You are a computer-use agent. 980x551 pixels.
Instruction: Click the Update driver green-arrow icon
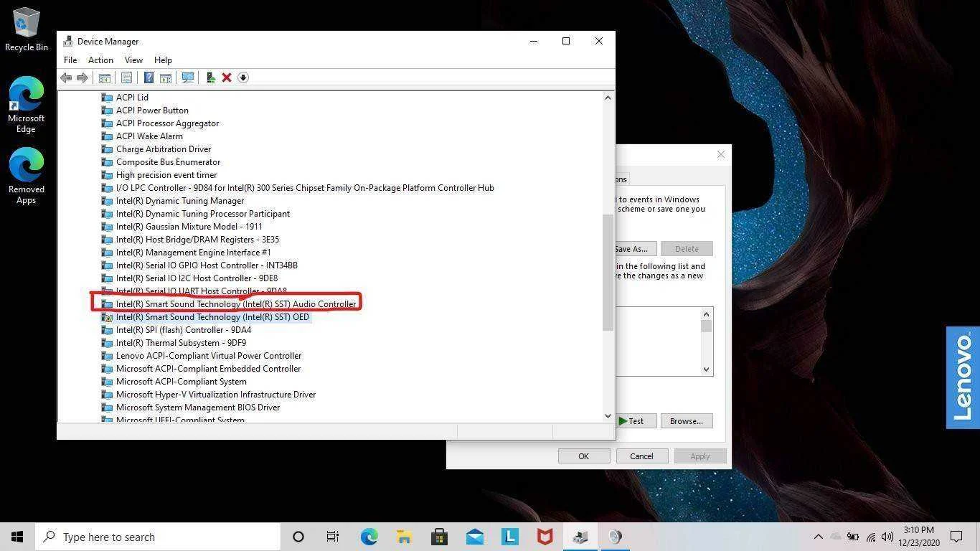coord(210,77)
